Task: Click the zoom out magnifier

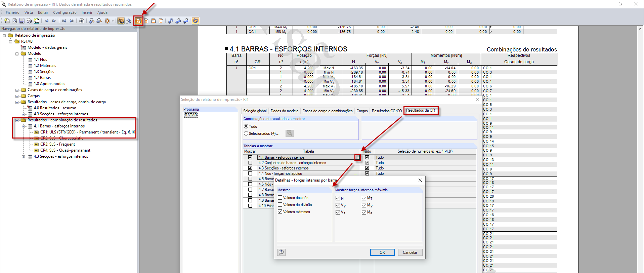Action: tap(99, 21)
